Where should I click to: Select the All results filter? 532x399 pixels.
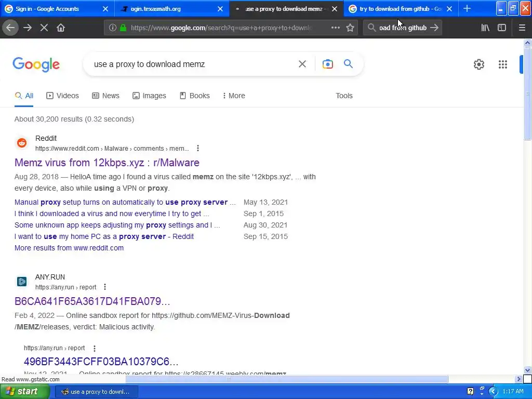tap(24, 96)
